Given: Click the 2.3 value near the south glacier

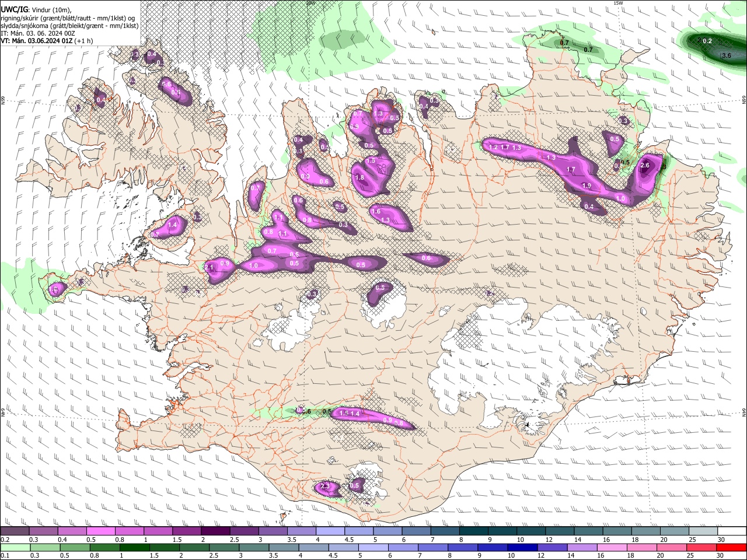Looking at the screenshot, I should coord(325,486).
